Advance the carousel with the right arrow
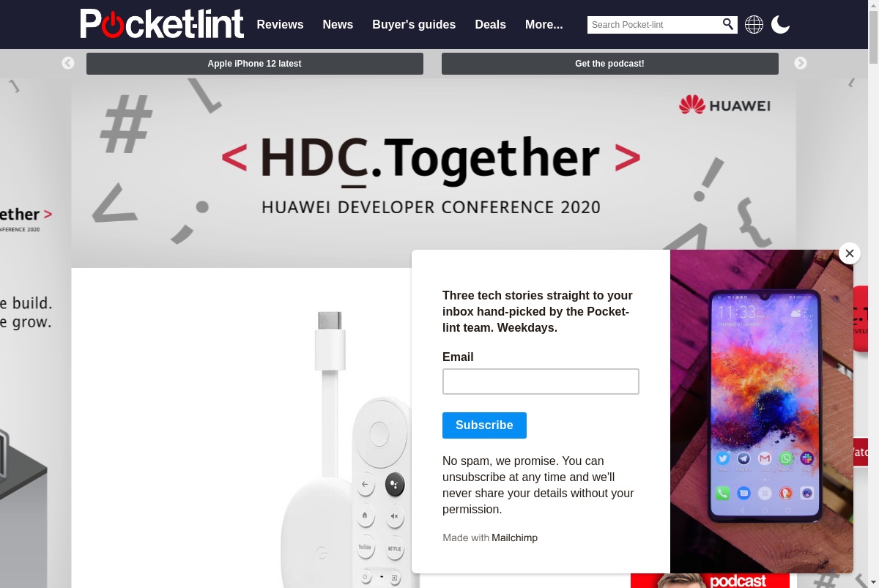The image size is (879, 588). pos(801,64)
